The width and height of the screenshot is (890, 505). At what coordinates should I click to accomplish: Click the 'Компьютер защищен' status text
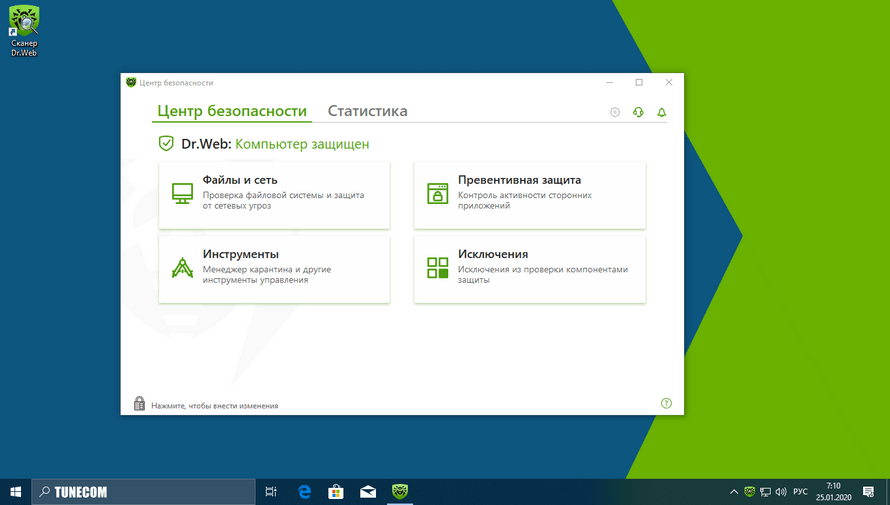click(x=302, y=144)
